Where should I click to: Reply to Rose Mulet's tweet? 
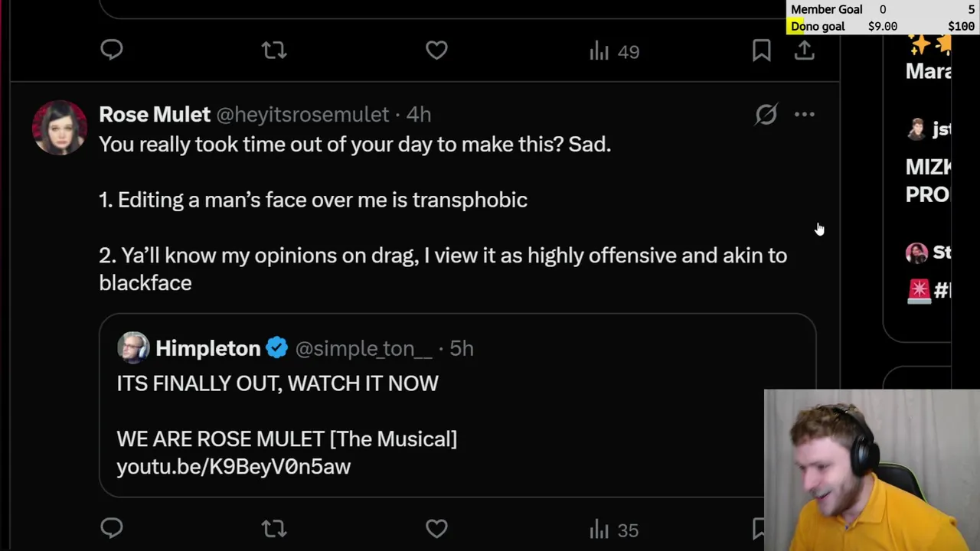(x=112, y=528)
